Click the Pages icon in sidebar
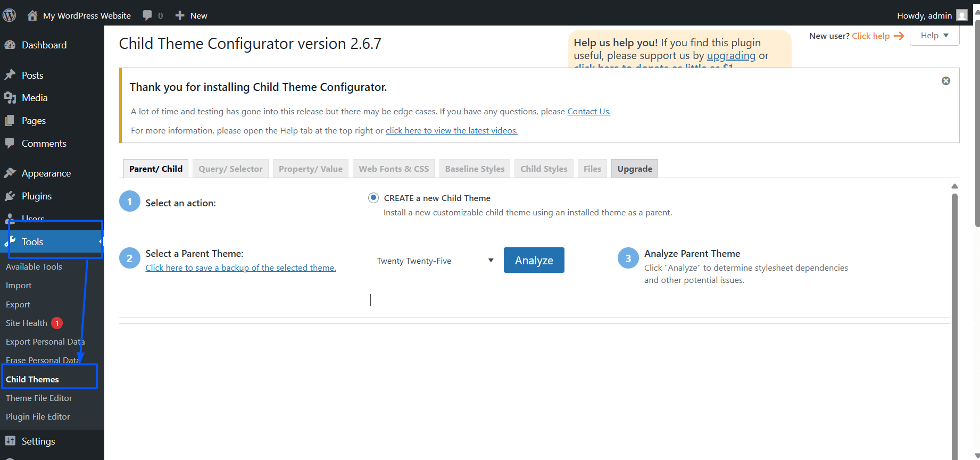This screenshot has width=980, height=460. point(10,121)
